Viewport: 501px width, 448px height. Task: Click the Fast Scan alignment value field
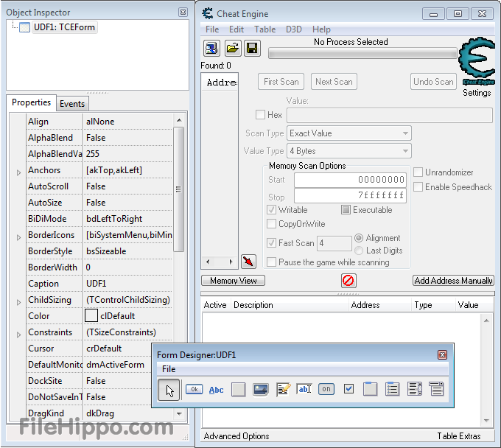coord(334,243)
